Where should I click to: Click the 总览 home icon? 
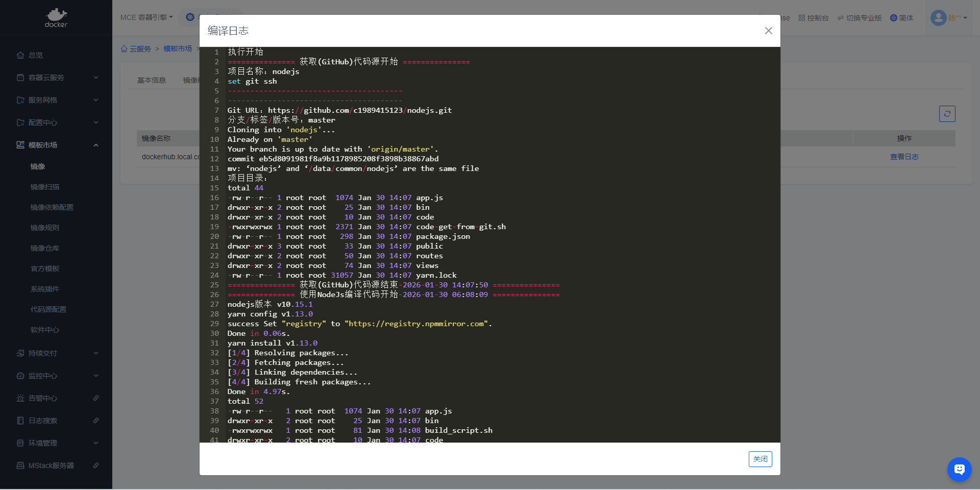pyautogui.click(x=20, y=55)
